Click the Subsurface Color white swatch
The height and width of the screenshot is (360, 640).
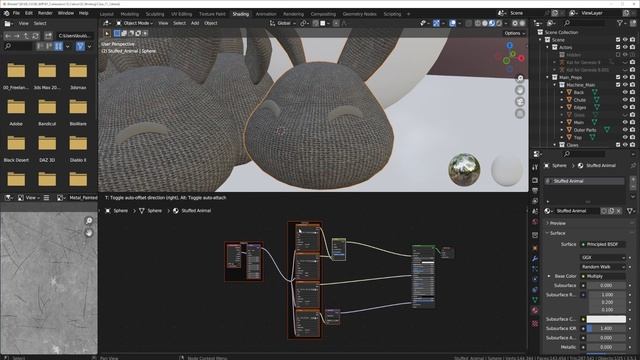coord(606,319)
